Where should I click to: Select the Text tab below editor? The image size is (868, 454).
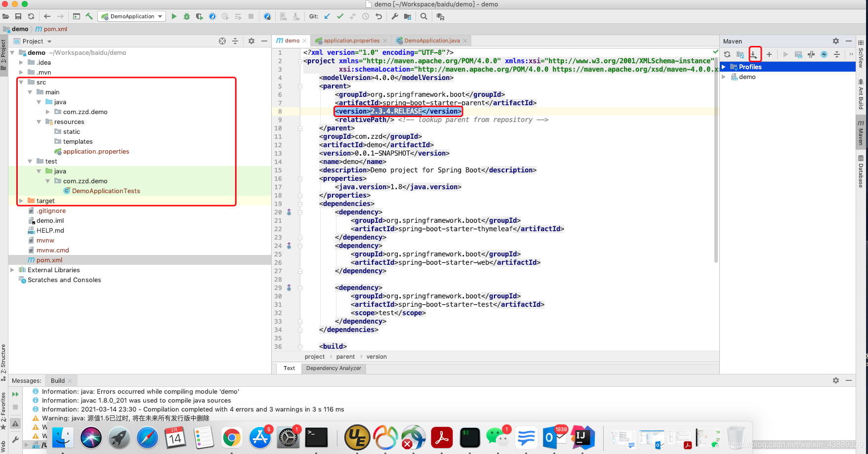[289, 368]
